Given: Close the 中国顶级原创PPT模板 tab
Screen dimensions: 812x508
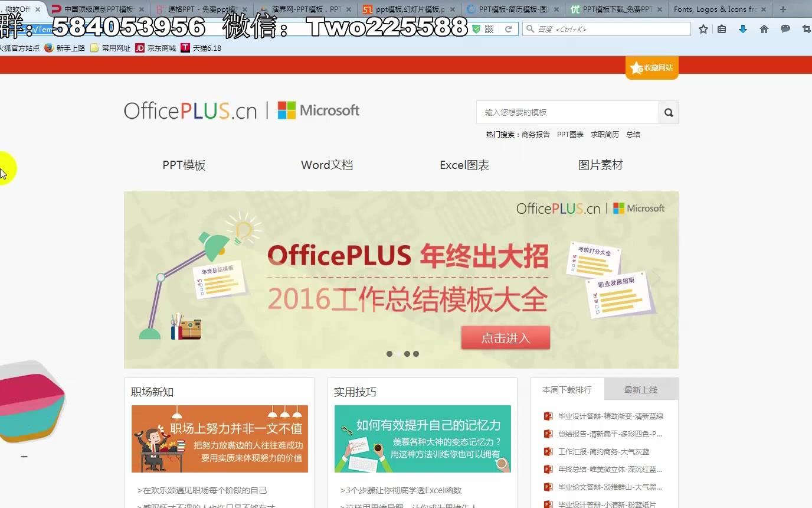Looking at the screenshot, I should (x=141, y=9).
